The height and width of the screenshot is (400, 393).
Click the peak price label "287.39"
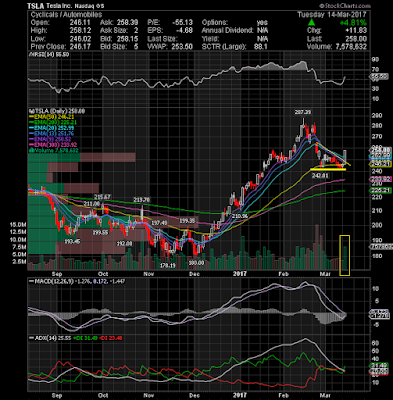[x=303, y=112]
